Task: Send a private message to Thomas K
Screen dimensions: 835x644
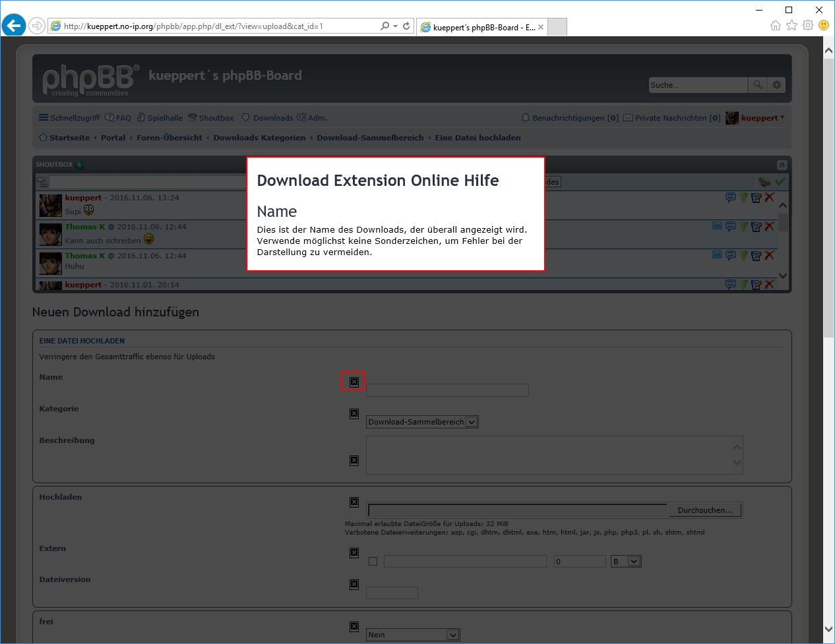Action: coord(717,226)
